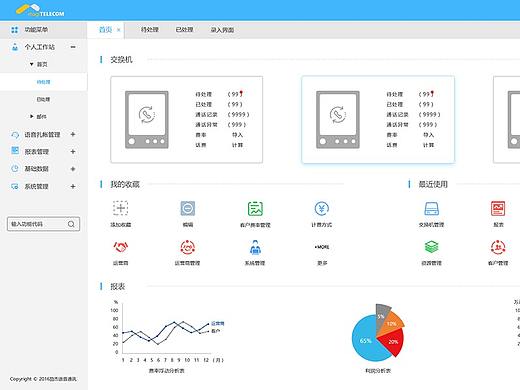
Task: Open the blue person 系统管理 favorites icon
Action: [255, 247]
